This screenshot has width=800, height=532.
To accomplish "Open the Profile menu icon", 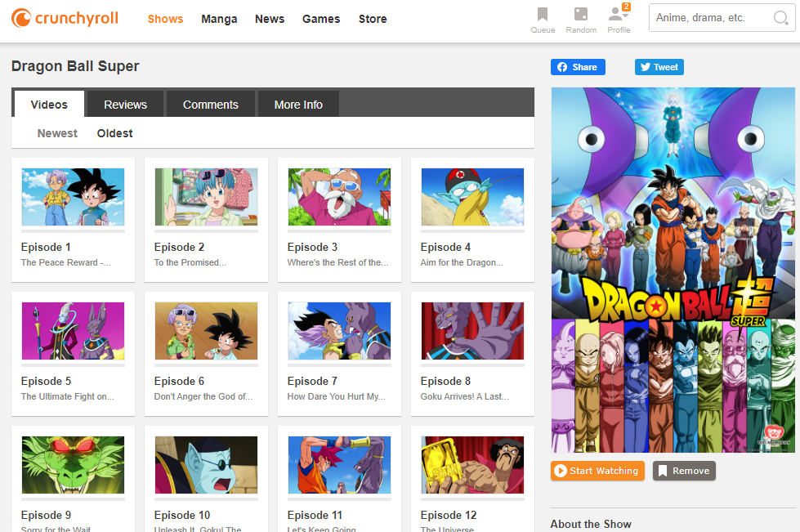I will 619,14.
